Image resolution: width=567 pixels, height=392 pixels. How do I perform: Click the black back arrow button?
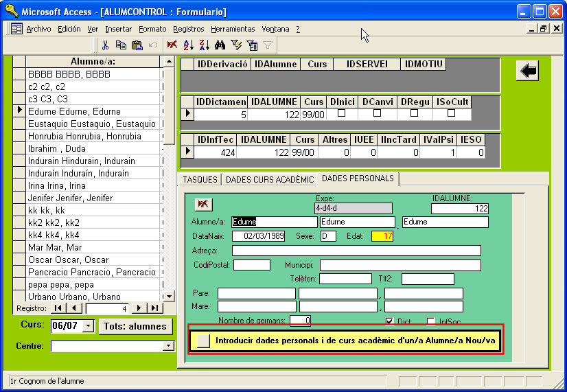[527, 71]
